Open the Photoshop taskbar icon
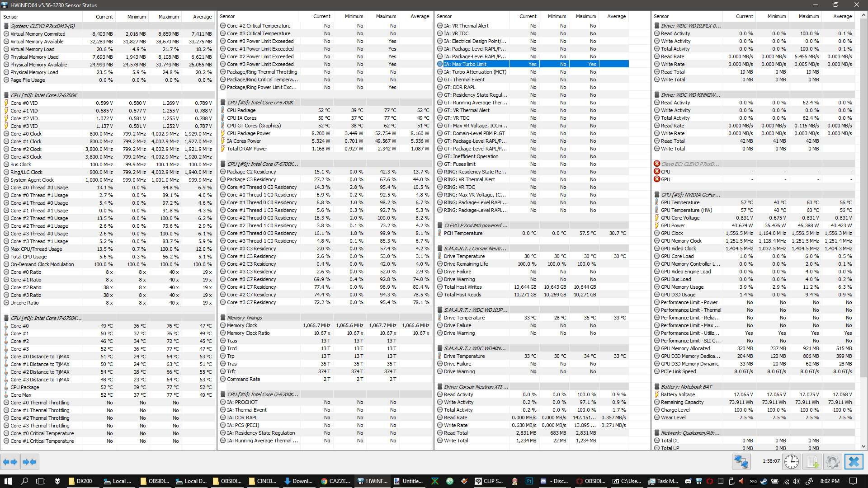Image resolution: width=868 pixels, height=488 pixels. click(529, 481)
